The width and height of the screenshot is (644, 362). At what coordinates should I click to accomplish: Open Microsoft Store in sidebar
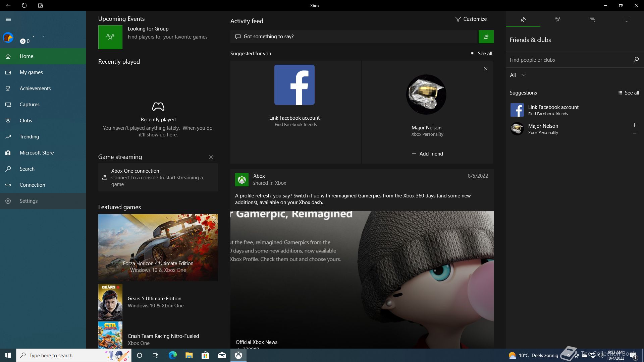pos(43,153)
